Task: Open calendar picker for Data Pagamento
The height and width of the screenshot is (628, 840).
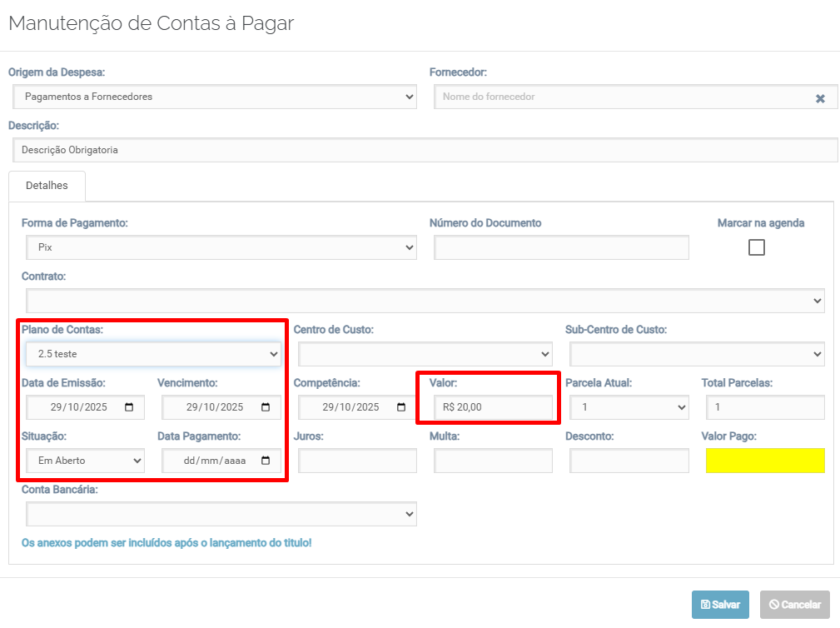Action: pyautogui.click(x=266, y=461)
